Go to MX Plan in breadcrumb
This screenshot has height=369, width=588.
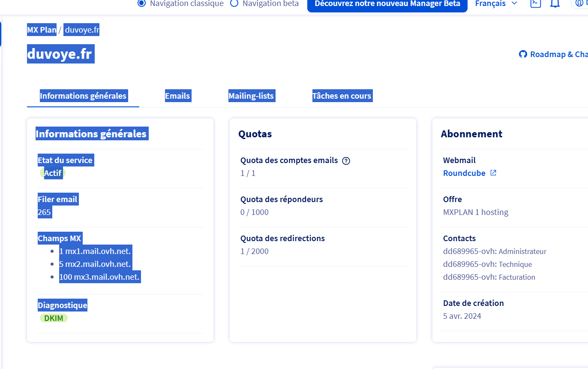tap(42, 30)
